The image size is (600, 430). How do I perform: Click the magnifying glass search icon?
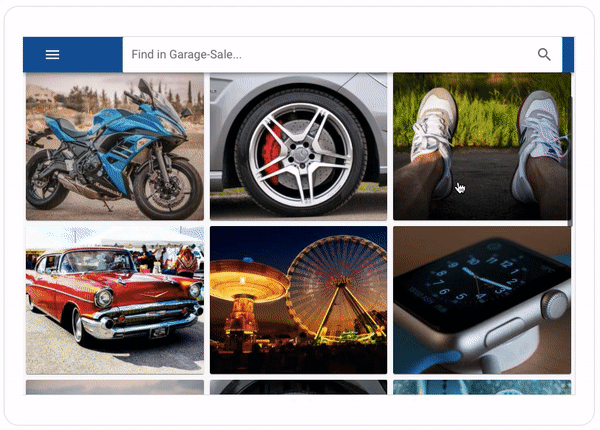click(544, 55)
